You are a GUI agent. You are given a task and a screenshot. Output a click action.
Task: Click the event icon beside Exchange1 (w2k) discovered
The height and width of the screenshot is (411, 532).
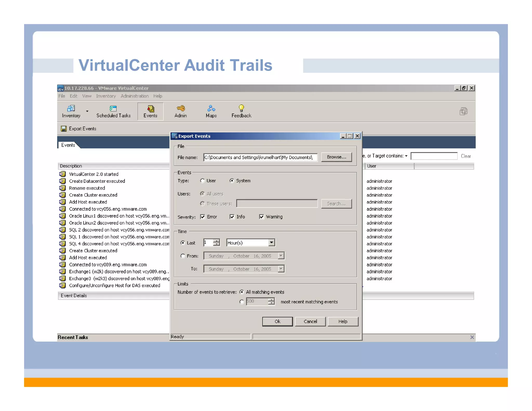click(x=62, y=271)
